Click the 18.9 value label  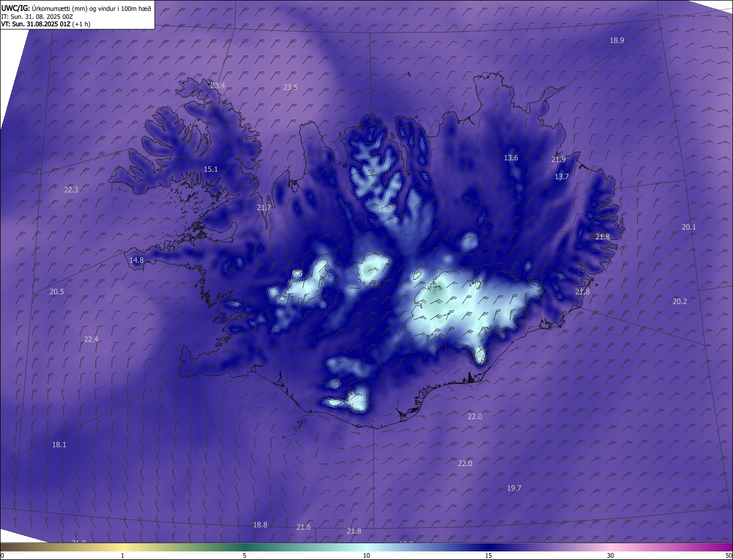tap(617, 40)
